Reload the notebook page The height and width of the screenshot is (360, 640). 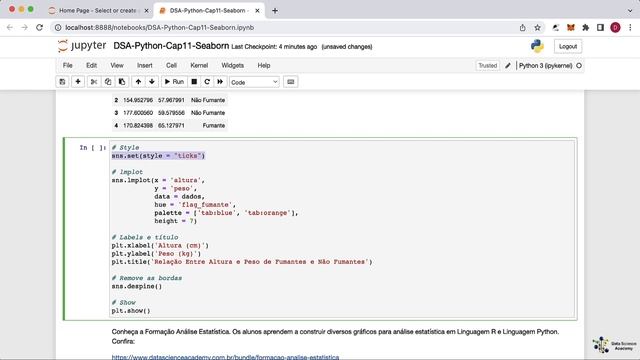pyautogui.click(x=39, y=27)
